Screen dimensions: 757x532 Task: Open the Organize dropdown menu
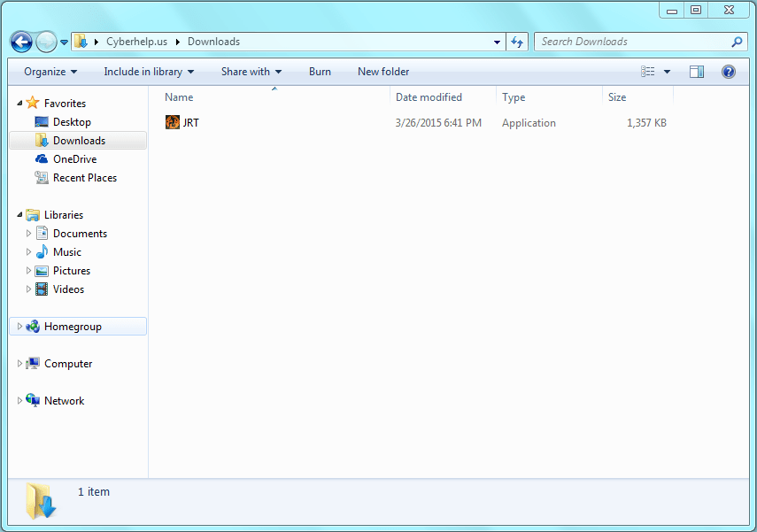tap(50, 72)
